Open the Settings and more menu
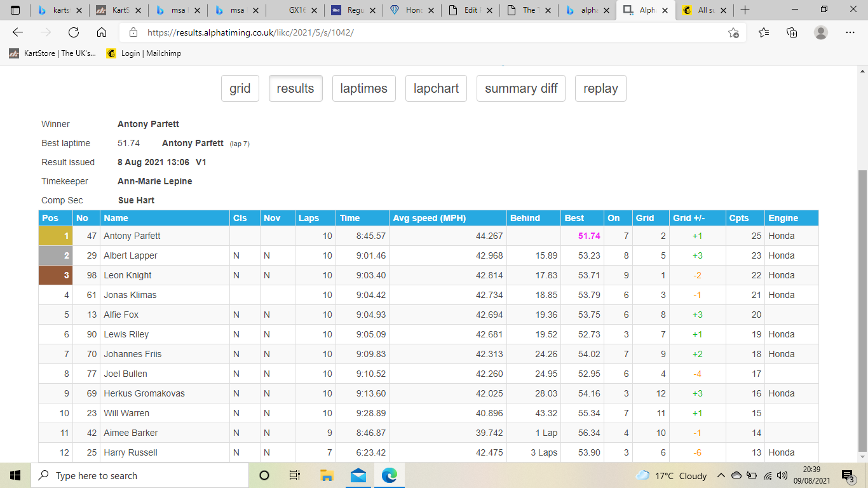This screenshot has width=868, height=488. (x=850, y=32)
